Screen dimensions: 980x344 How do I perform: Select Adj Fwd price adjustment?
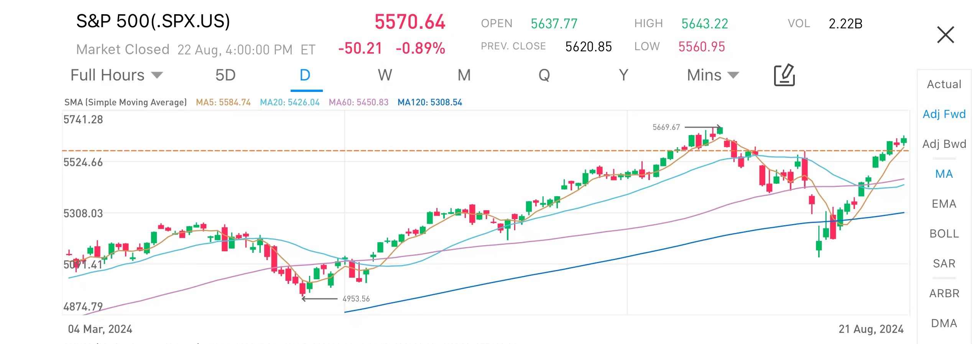(x=944, y=114)
